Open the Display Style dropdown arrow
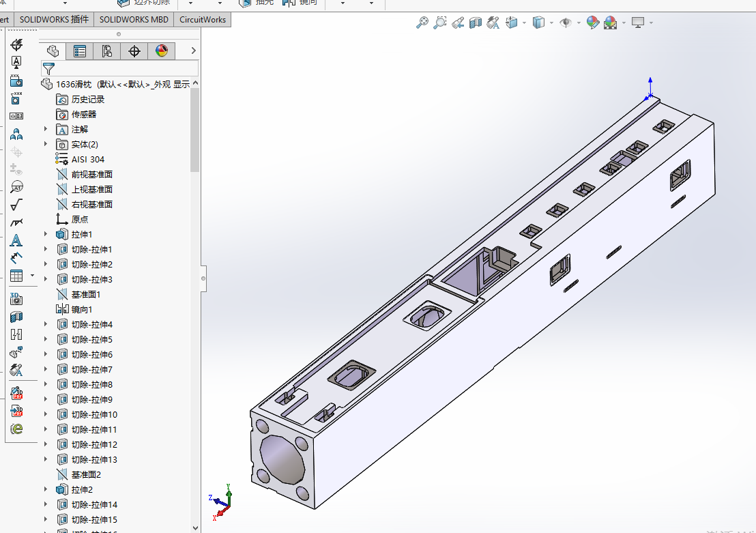 click(x=551, y=23)
